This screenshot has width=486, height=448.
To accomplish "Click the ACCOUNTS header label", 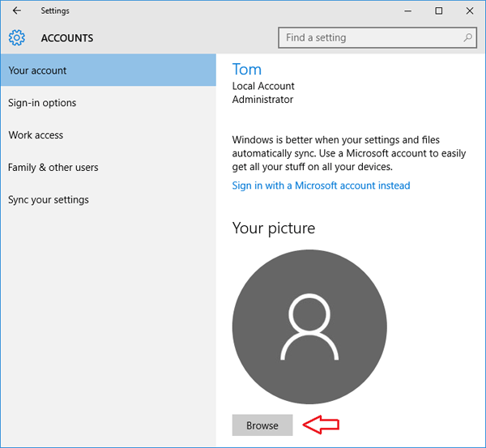I will pyautogui.click(x=66, y=38).
